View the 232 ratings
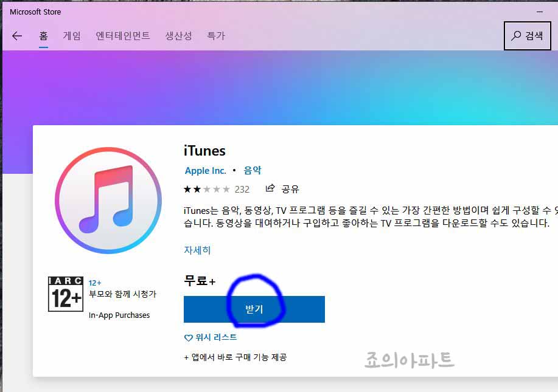Image resolution: width=558 pixels, height=392 pixels. point(242,189)
